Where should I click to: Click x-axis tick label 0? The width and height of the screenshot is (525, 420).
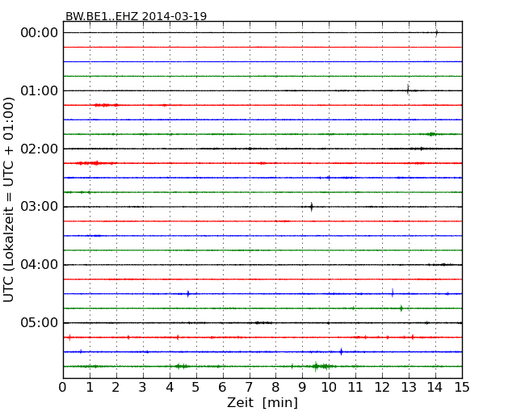pyautogui.click(x=63, y=387)
